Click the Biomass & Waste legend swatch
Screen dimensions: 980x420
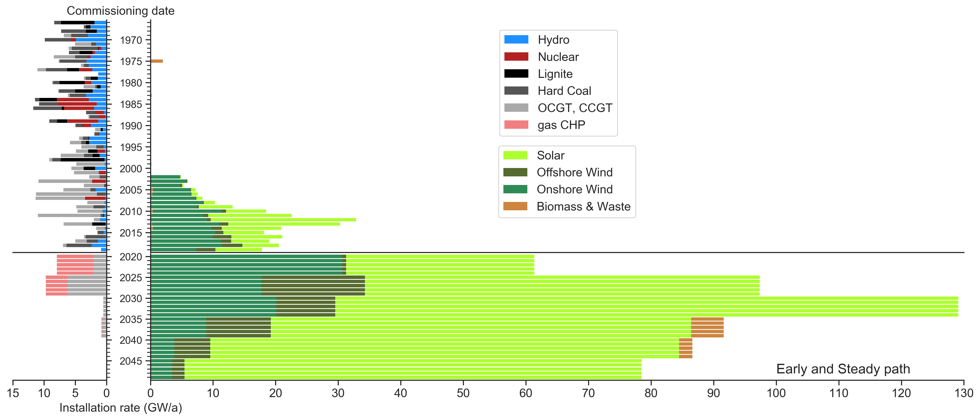[x=515, y=206]
